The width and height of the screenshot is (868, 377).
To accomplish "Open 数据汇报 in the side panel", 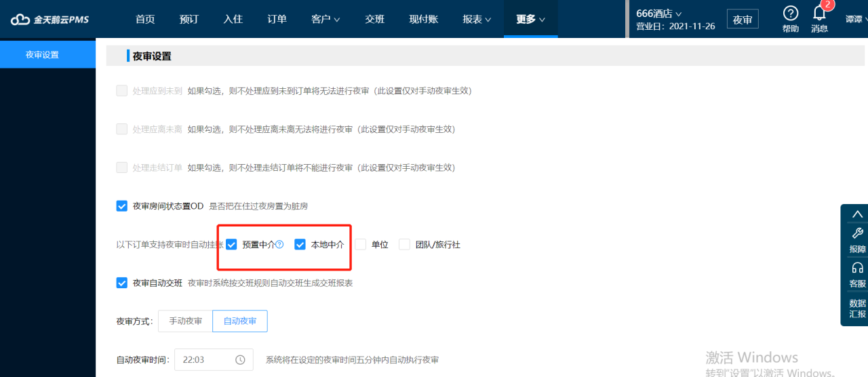I will pyautogui.click(x=858, y=309).
